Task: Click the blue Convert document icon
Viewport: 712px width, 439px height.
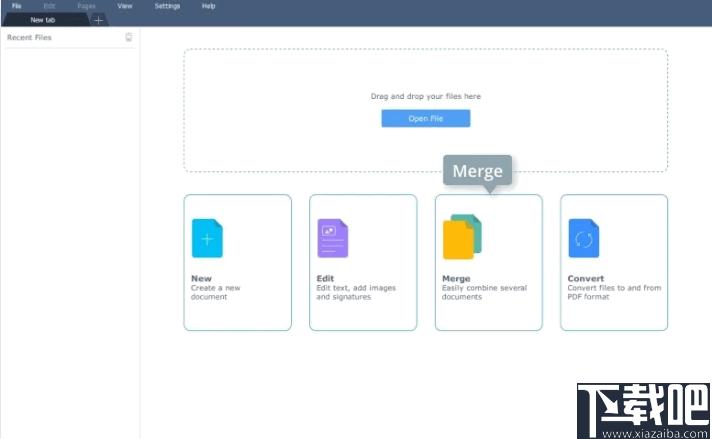Action: pyautogui.click(x=583, y=238)
